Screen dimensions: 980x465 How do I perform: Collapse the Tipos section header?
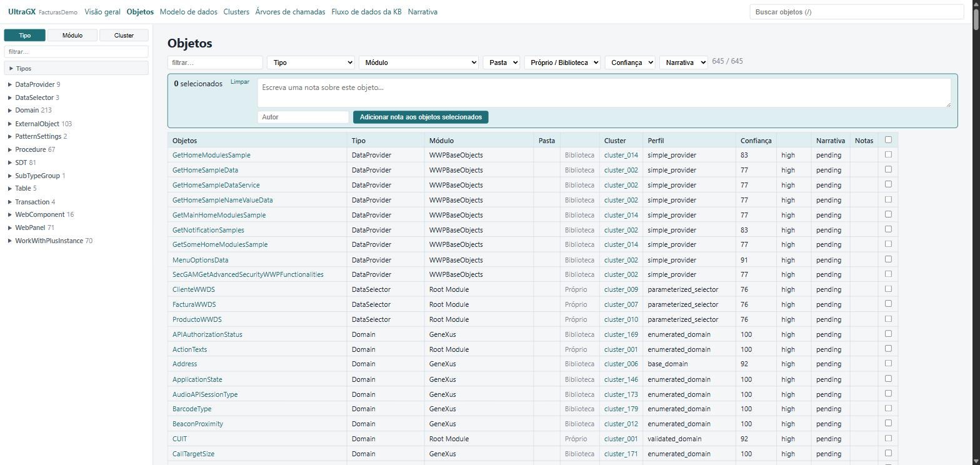[x=76, y=68]
